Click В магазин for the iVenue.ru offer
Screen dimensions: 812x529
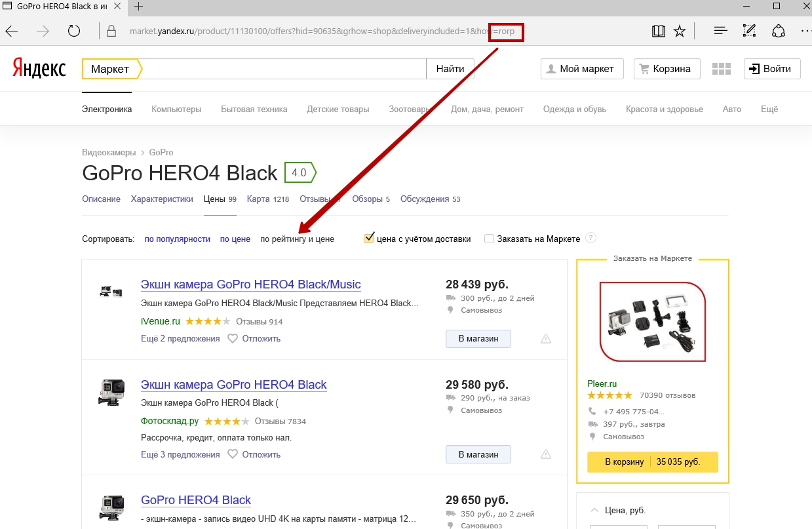[478, 338]
